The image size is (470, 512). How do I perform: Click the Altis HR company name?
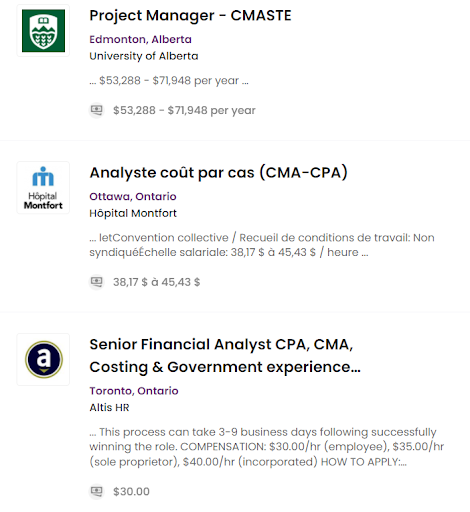click(x=109, y=407)
